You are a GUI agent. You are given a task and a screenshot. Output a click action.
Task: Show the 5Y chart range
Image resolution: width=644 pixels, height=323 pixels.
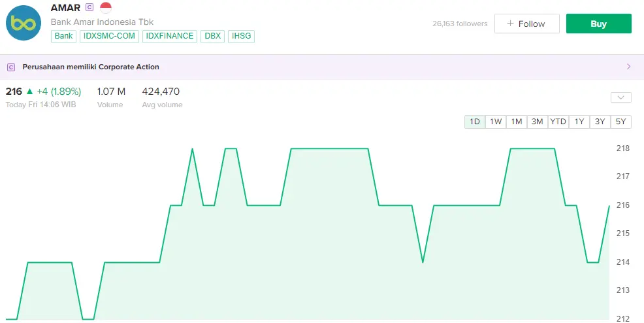pos(620,122)
